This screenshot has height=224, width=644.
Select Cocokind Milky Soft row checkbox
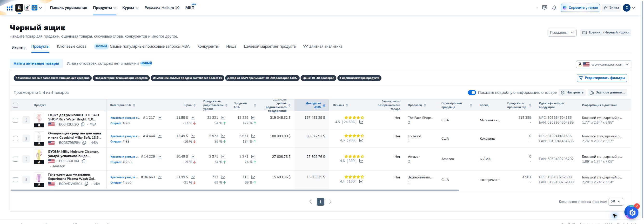15,138
